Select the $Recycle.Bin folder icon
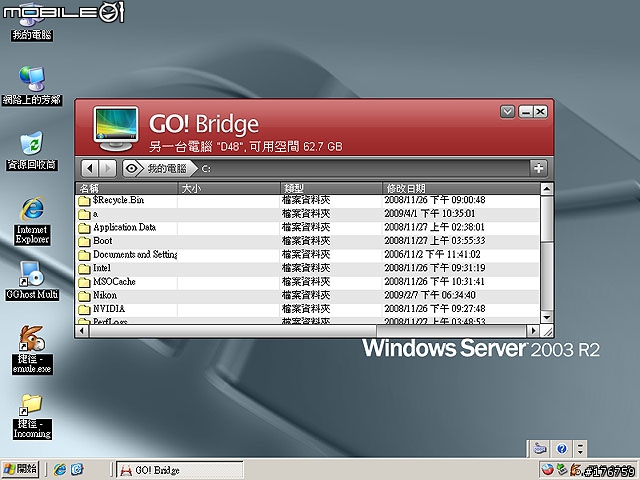Image resolution: width=640 pixels, height=480 pixels. (x=84, y=200)
